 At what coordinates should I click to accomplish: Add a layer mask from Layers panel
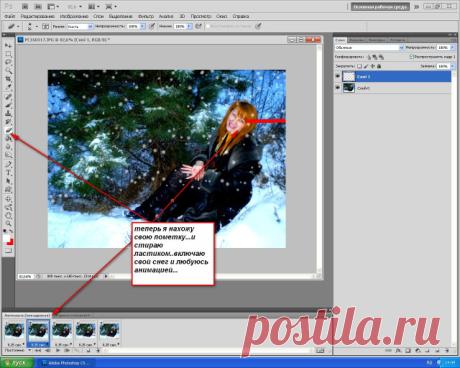pos(408,351)
